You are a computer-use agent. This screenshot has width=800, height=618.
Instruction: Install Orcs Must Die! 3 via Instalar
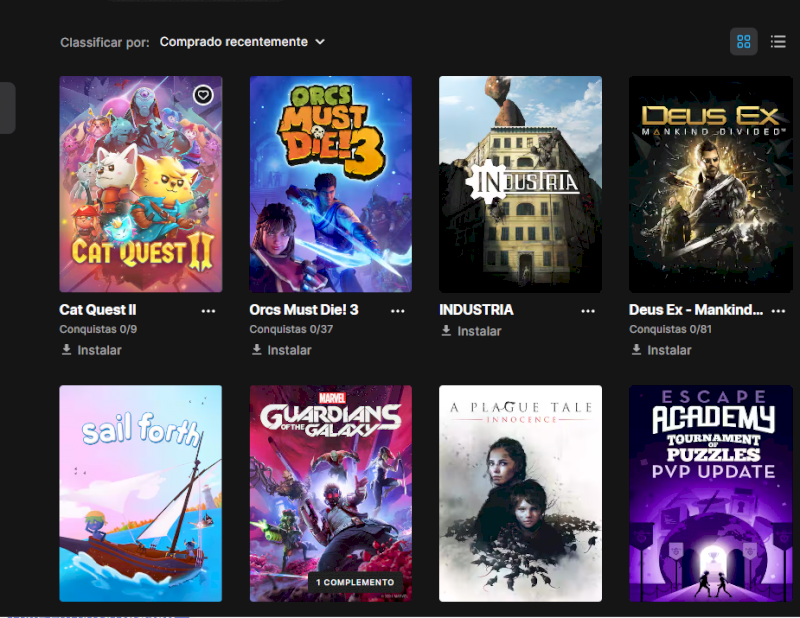coord(289,350)
